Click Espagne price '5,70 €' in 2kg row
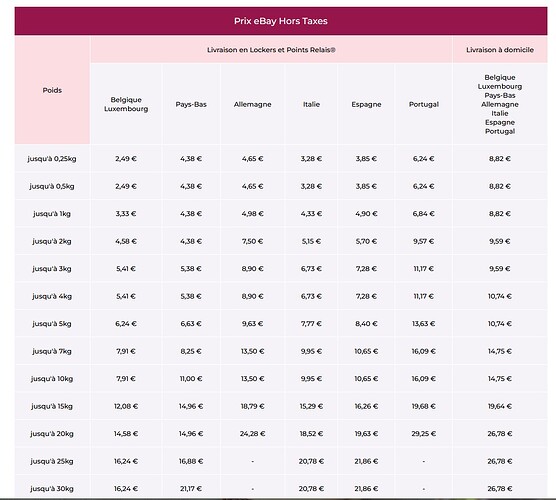The width and height of the screenshot is (556, 500). [366, 241]
